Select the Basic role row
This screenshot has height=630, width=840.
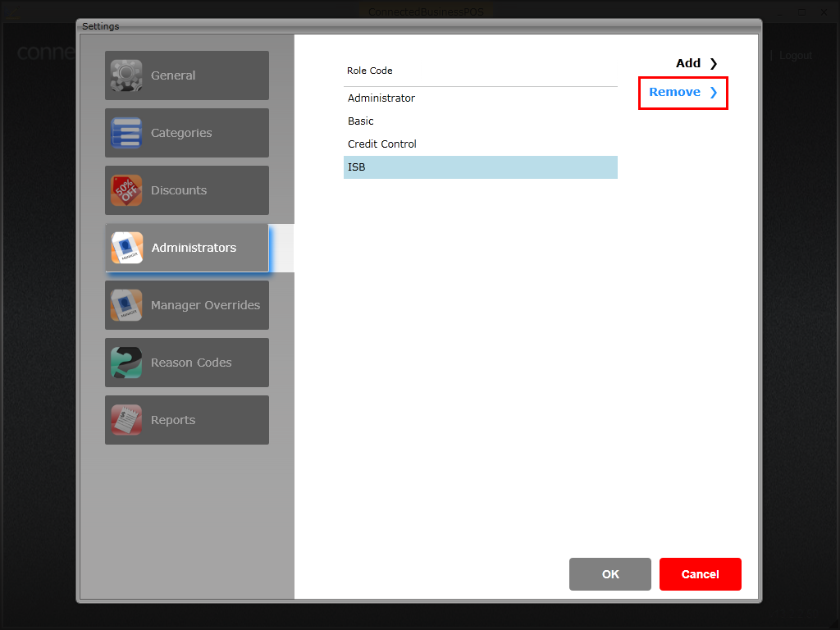[x=480, y=121]
